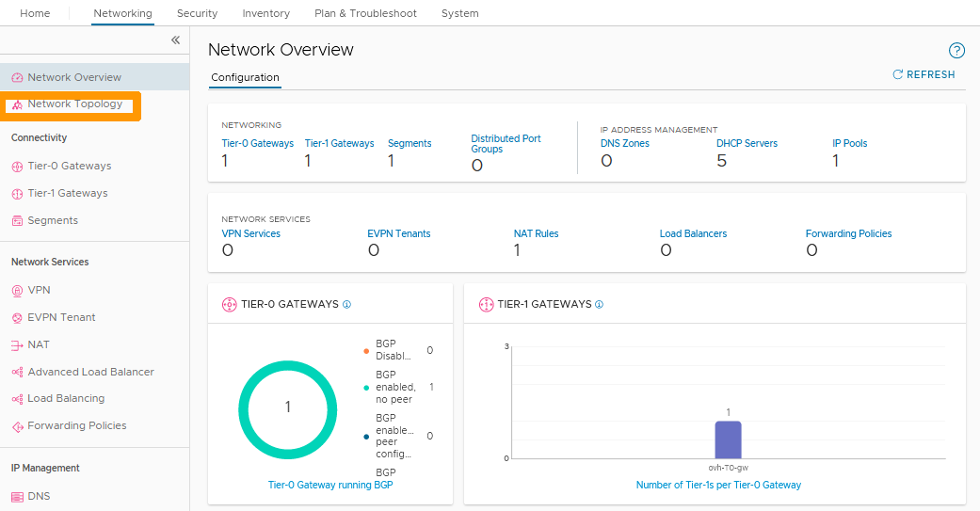Click info icon beside Tier-0 Gateways title
980x511 pixels.
tap(346, 305)
